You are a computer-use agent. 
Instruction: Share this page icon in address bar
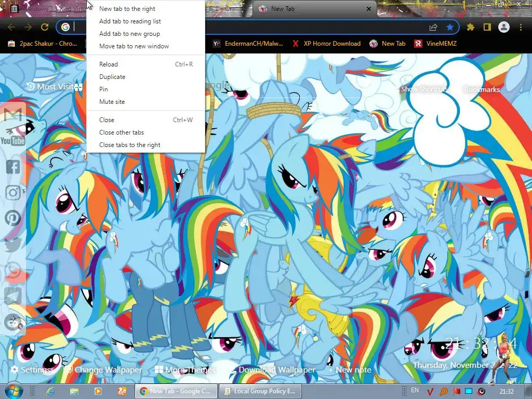point(433,27)
